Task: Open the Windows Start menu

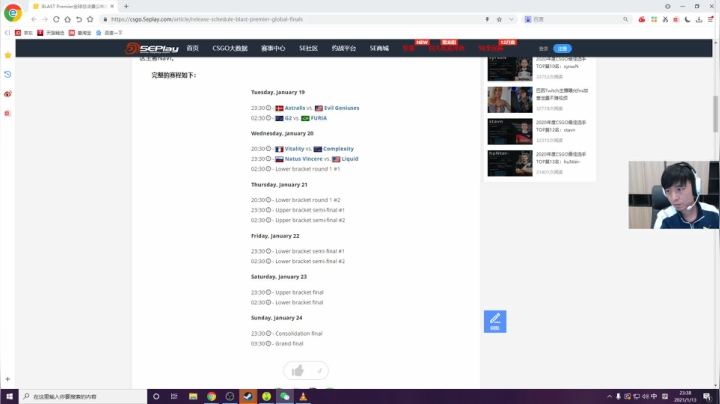Action: point(9,396)
